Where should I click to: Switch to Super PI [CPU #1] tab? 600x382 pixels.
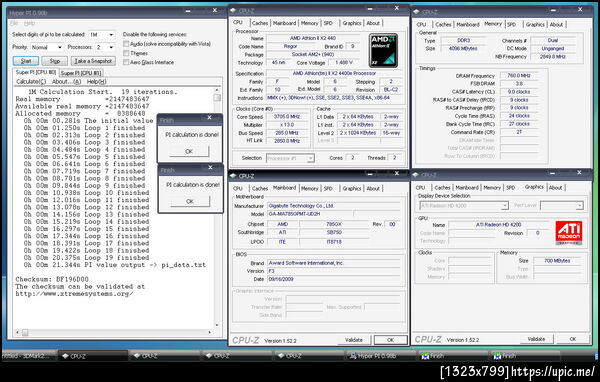81,73
